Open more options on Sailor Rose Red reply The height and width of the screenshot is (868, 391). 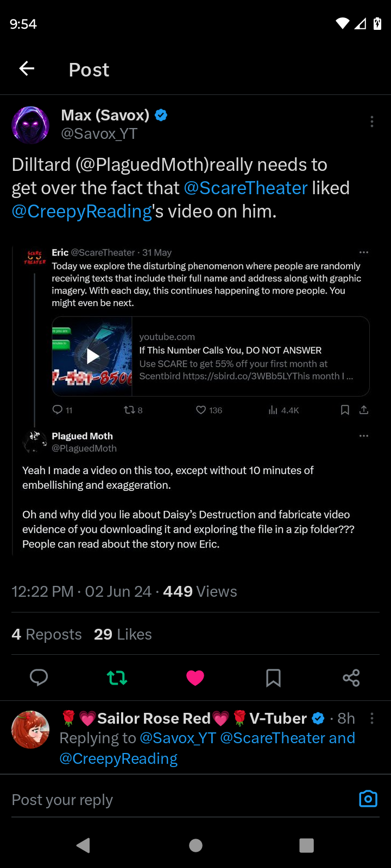coord(372,718)
